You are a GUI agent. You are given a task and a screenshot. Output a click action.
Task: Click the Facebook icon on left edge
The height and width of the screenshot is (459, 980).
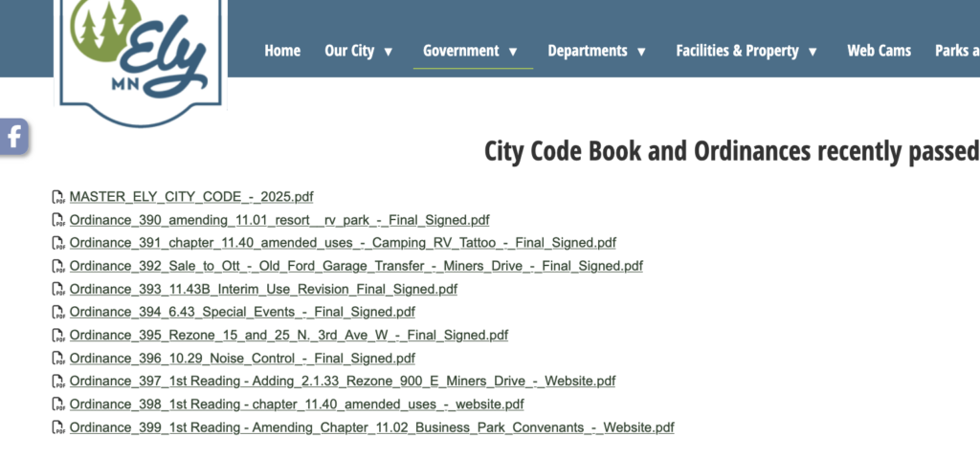point(13,137)
